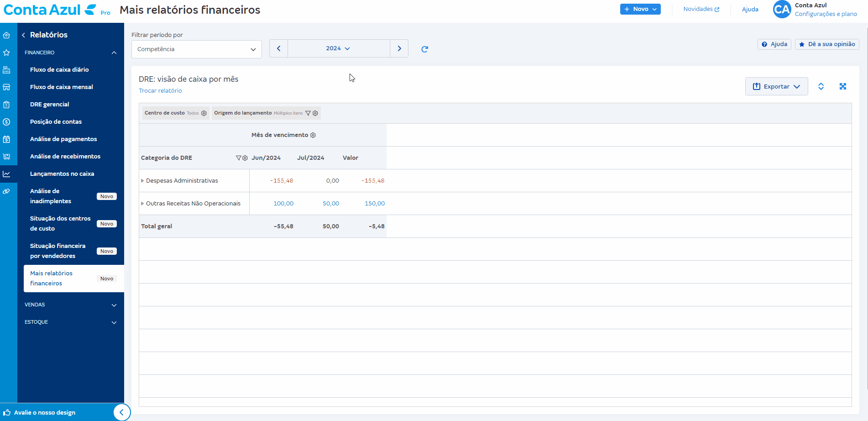Open Centro de custo settings gear
Image resolution: width=868 pixels, height=421 pixels.
click(204, 113)
